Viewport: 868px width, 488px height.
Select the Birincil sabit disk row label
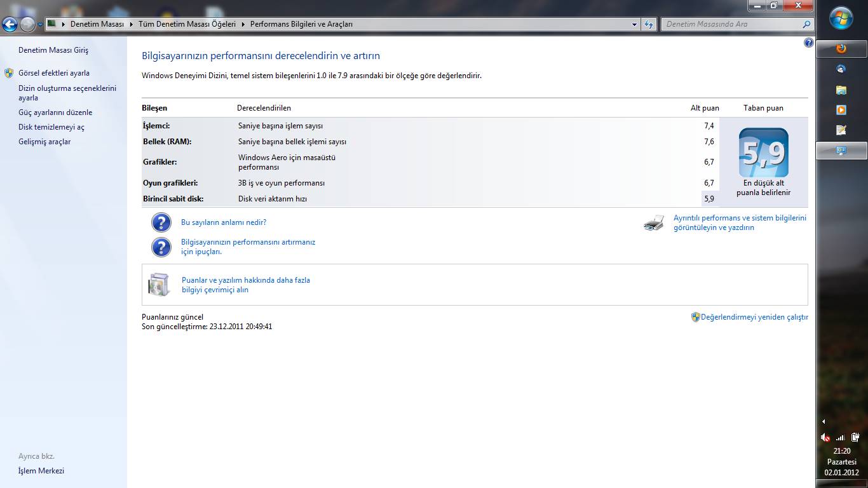[173, 199]
